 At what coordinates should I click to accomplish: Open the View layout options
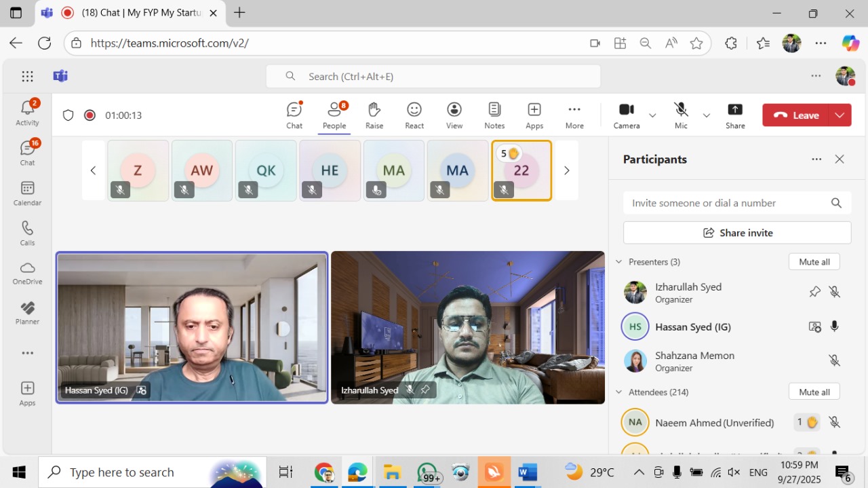point(454,115)
